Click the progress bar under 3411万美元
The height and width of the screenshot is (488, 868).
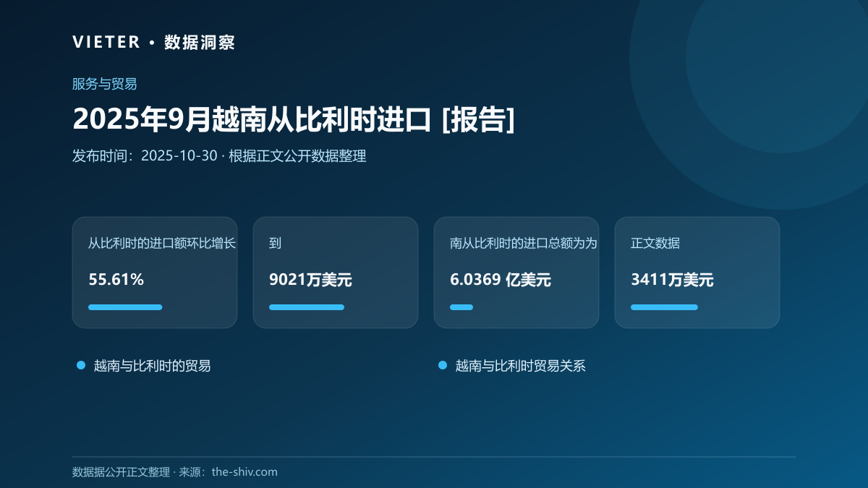(664, 307)
